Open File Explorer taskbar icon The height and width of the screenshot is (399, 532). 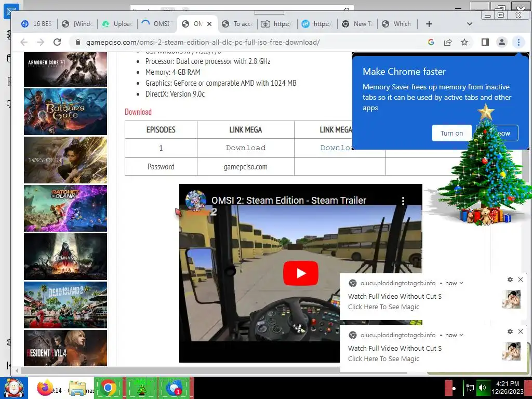click(x=77, y=388)
